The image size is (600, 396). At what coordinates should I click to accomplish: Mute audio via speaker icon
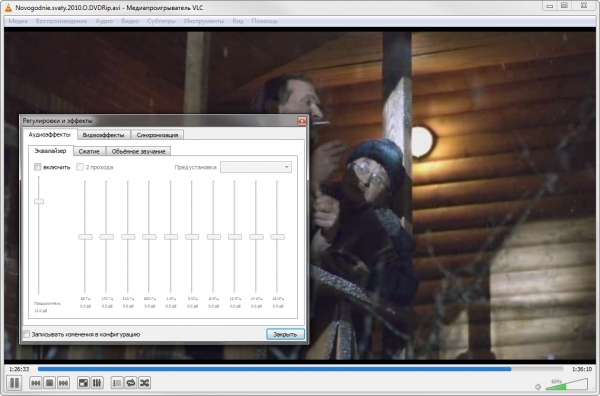coord(538,387)
